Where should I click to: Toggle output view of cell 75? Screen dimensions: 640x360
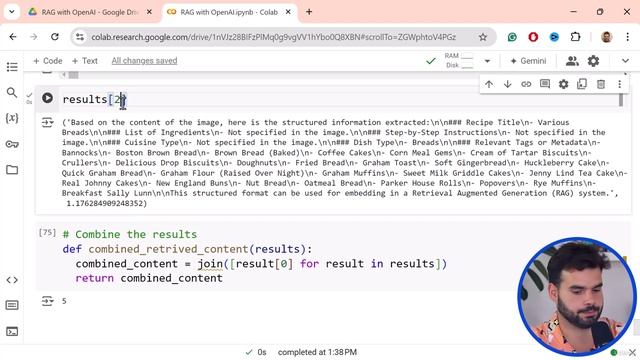pyautogui.click(x=47, y=301)
